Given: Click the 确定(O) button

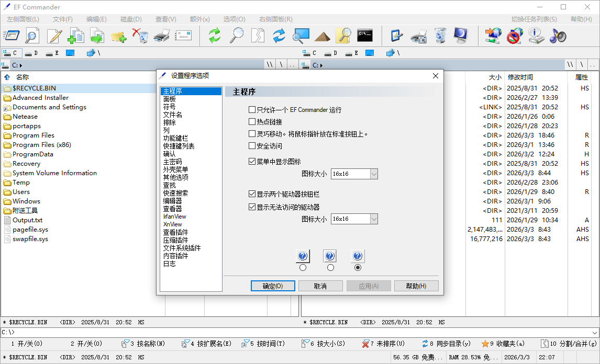Looking at the screenshot, I should [x=273, y=286].
